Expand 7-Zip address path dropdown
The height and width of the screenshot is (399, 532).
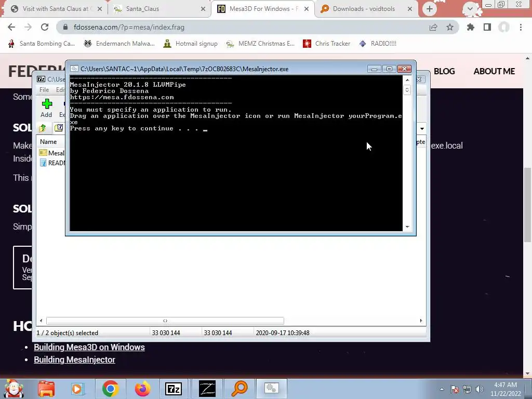click(x=422, y=129)
